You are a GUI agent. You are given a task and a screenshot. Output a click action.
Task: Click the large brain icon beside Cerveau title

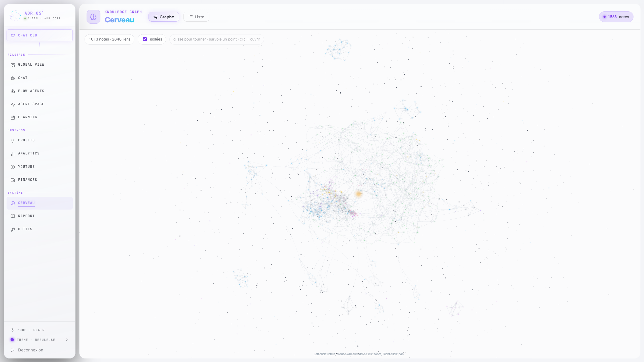93,17
